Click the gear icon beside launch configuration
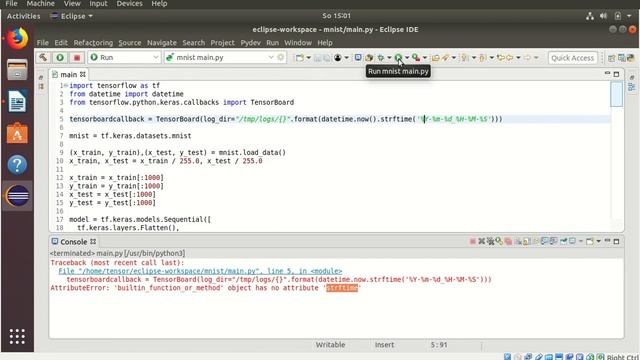Image resolution: width=640 pixels, height=360 pixels. 281,57
